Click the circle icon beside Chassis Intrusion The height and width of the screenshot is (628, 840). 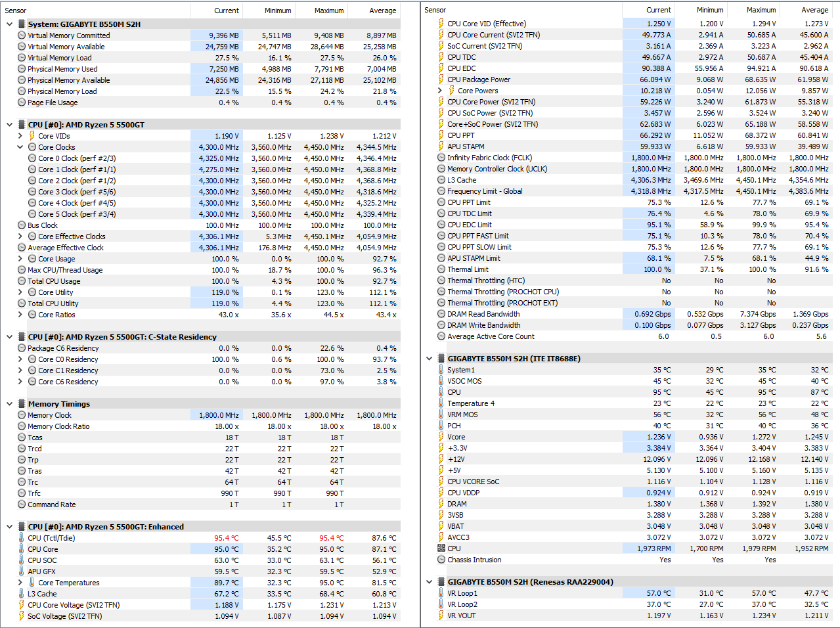441,560
